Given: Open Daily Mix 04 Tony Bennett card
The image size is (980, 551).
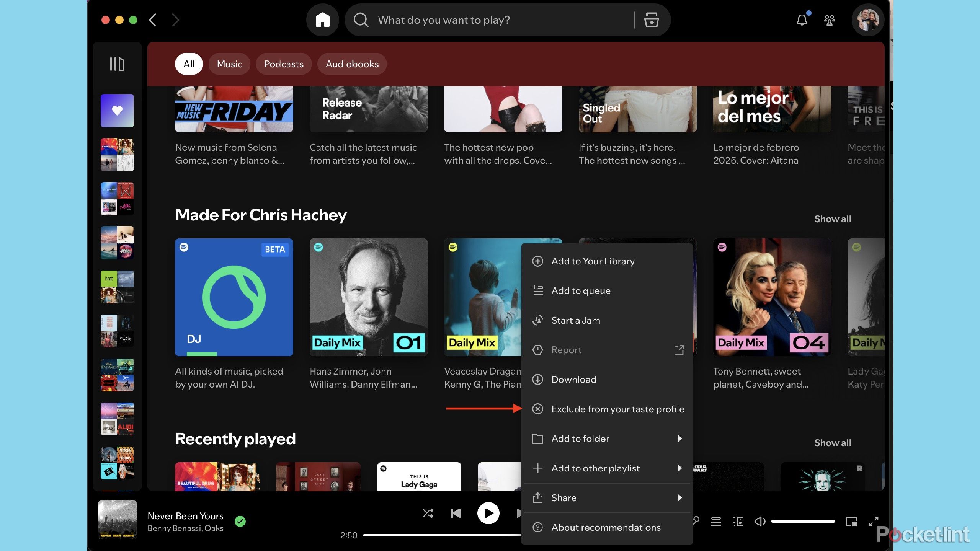Looking at the screenshot, I should coord(772,315).
